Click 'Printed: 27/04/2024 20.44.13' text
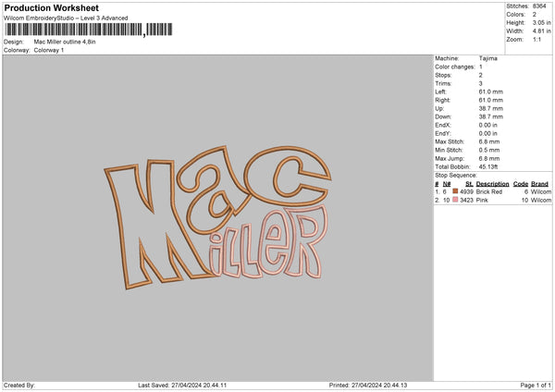 (368, 386)
